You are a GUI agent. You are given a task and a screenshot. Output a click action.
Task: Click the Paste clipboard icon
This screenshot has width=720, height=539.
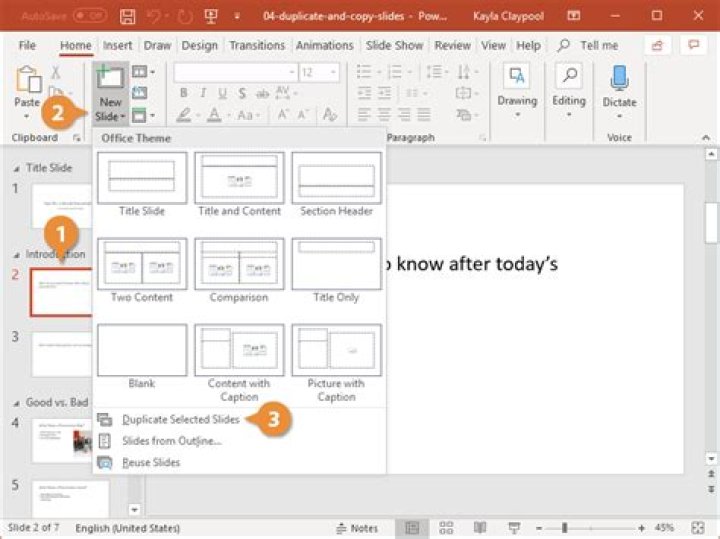(x=28, y=79)
